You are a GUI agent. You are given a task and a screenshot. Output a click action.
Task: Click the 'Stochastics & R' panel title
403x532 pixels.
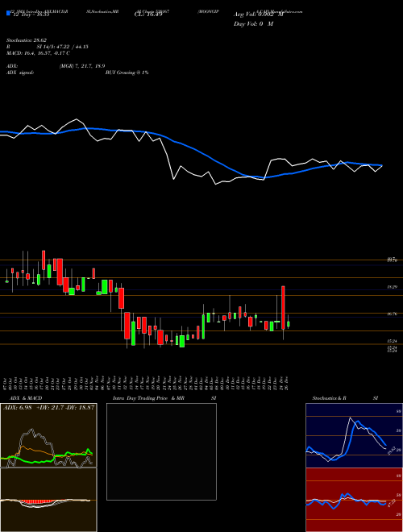coord(329,398)
